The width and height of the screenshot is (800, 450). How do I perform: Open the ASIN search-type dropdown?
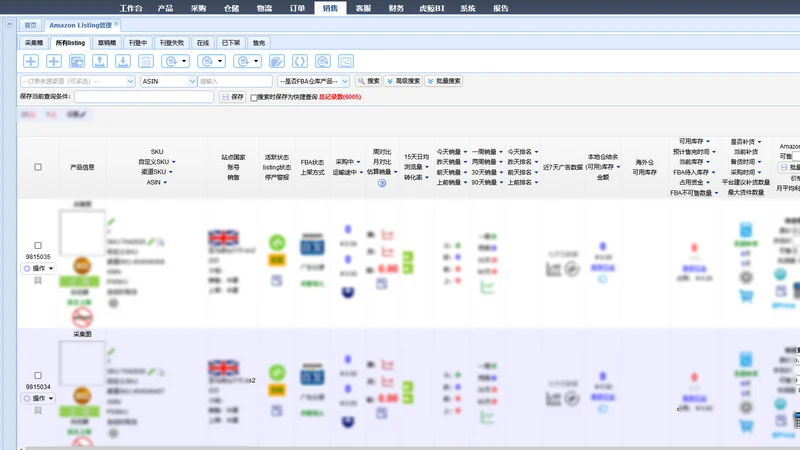pyautogui.click(x=169, y=81)
